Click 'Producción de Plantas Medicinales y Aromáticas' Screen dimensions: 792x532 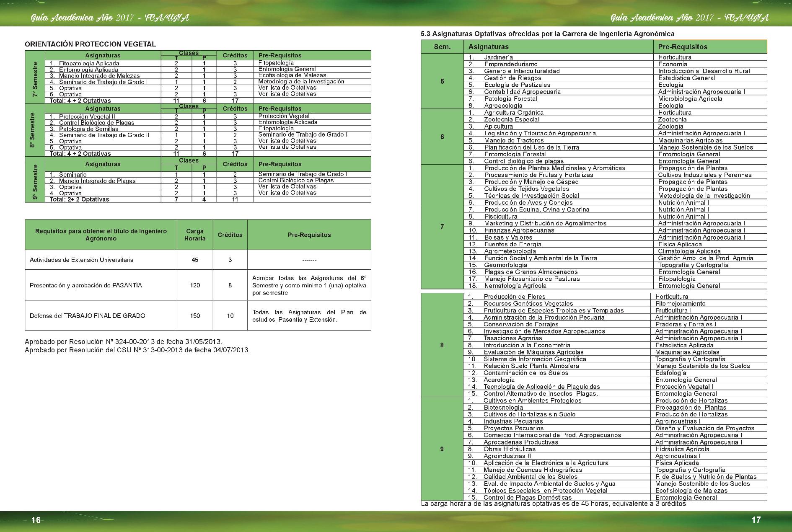point(554,168)
